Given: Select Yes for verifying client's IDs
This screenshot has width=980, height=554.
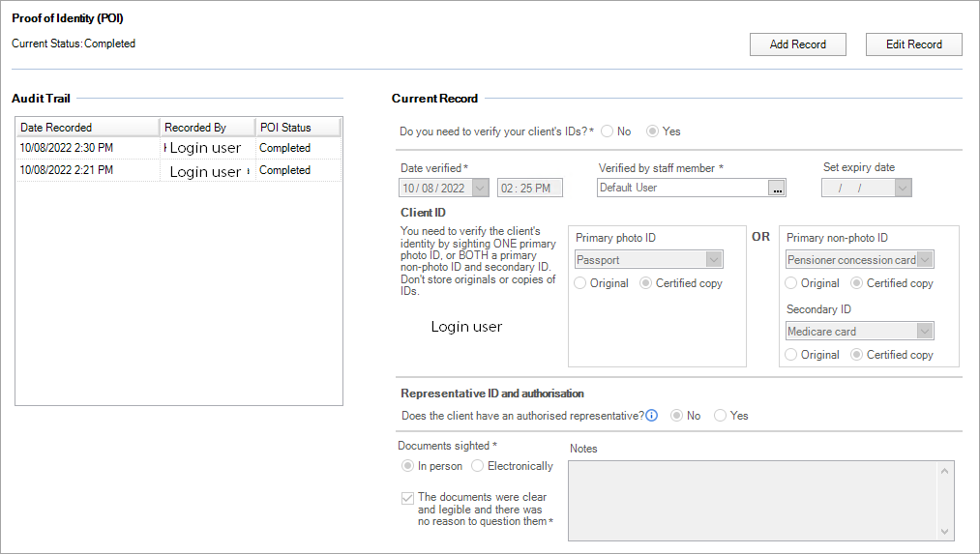Looking at the screenshot, I should tap(653, 131).
